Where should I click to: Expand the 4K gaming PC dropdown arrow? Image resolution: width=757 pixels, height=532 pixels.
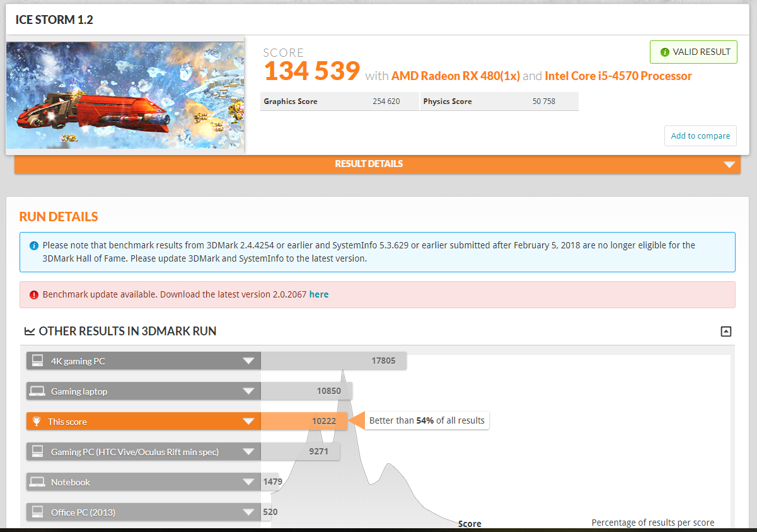[249, 361]
